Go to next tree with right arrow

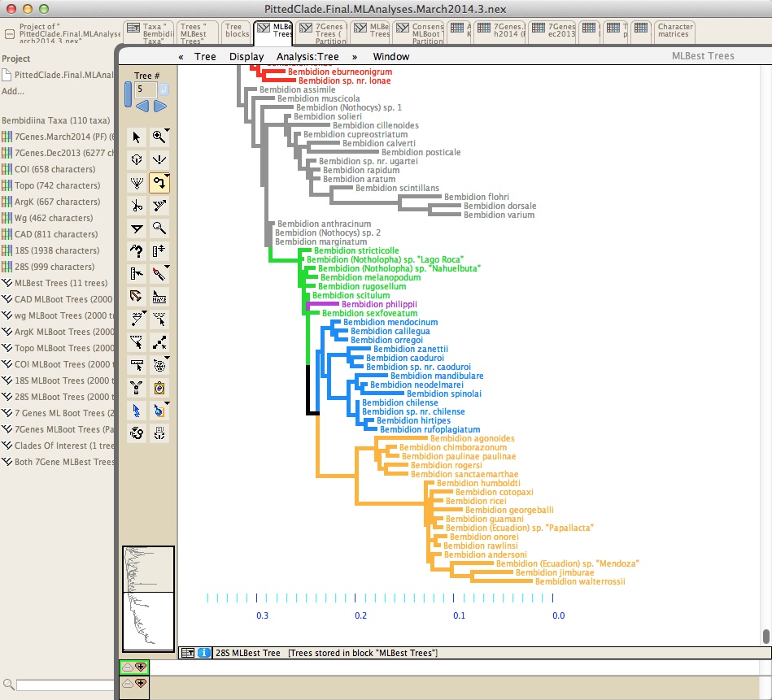pyautogui.click(x=160, y=106)
